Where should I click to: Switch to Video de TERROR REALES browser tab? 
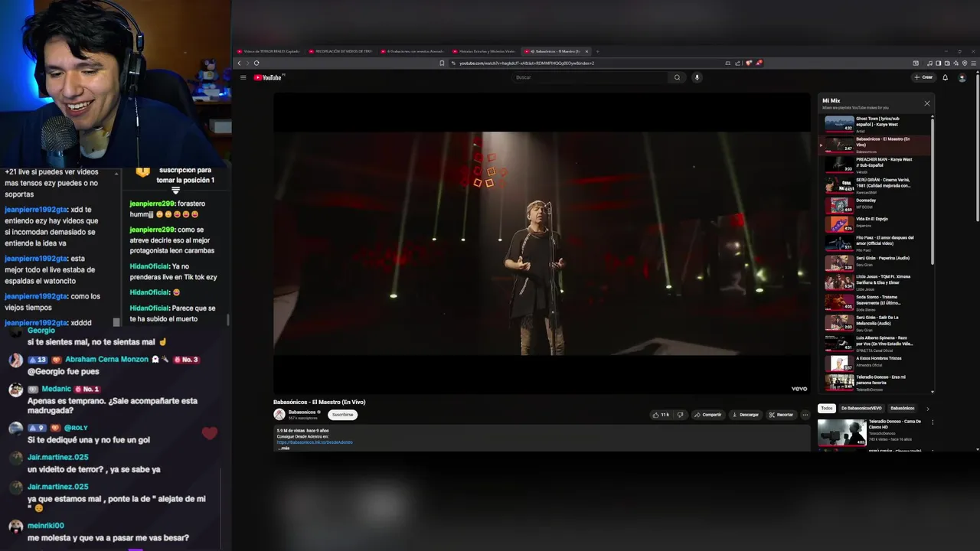pyautogui.click(x=269, y=51)
